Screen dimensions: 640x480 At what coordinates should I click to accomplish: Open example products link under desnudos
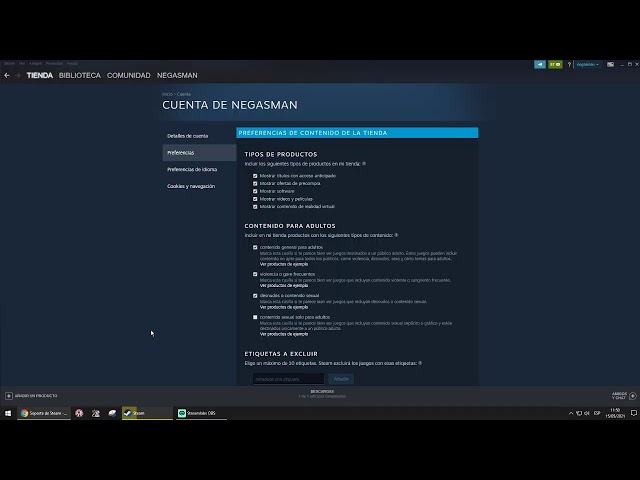284,307
